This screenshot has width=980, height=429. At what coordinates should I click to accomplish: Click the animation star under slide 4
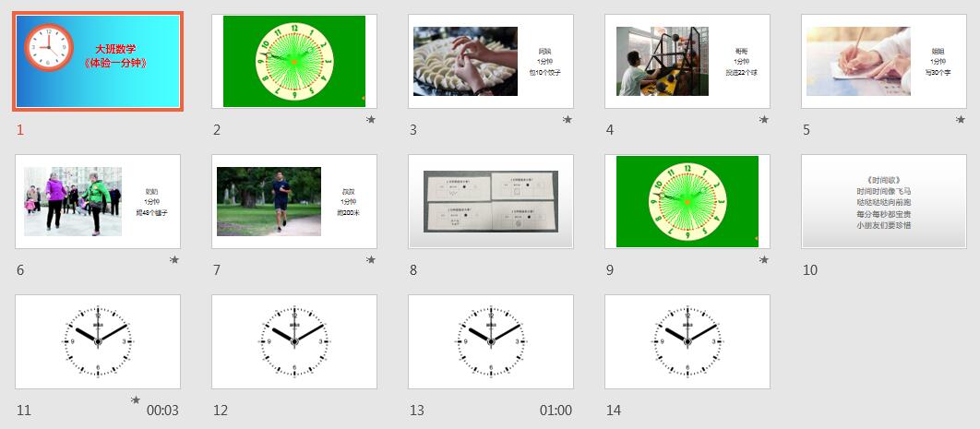tap(764, 119)
